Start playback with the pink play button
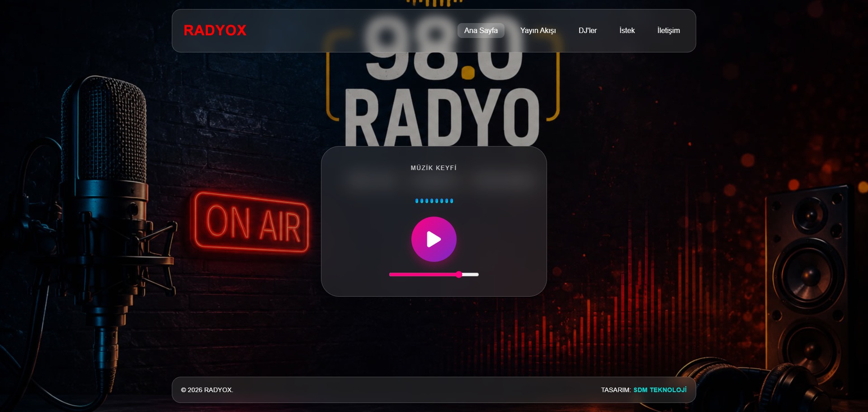This screenshot has width=868, height=412. coord(434,239)
